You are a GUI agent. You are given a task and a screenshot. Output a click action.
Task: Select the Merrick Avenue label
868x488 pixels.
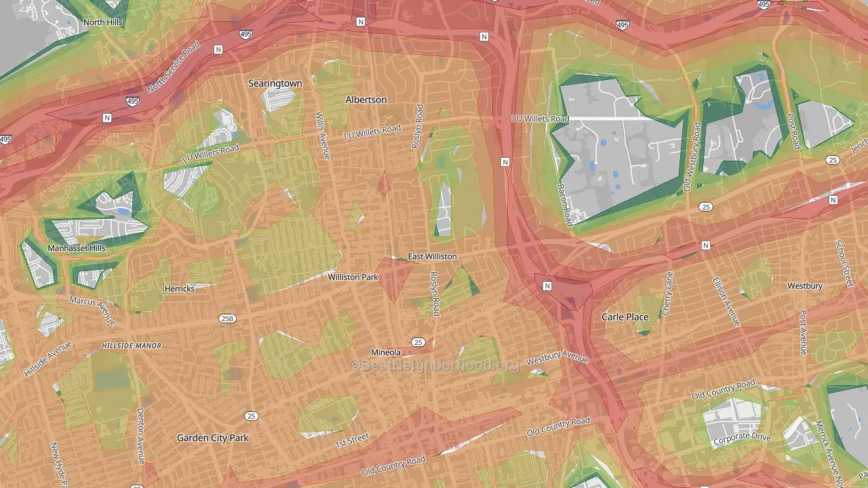coord(829,454)
